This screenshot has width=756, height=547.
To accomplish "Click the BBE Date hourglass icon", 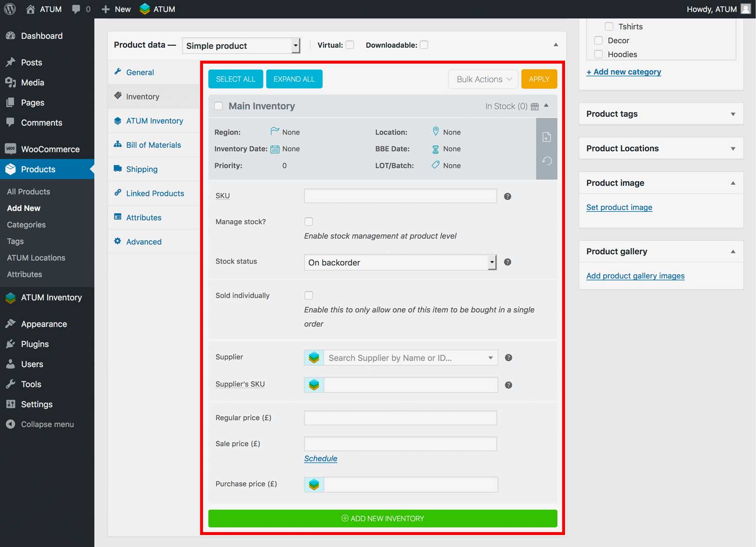I will 435,149.
